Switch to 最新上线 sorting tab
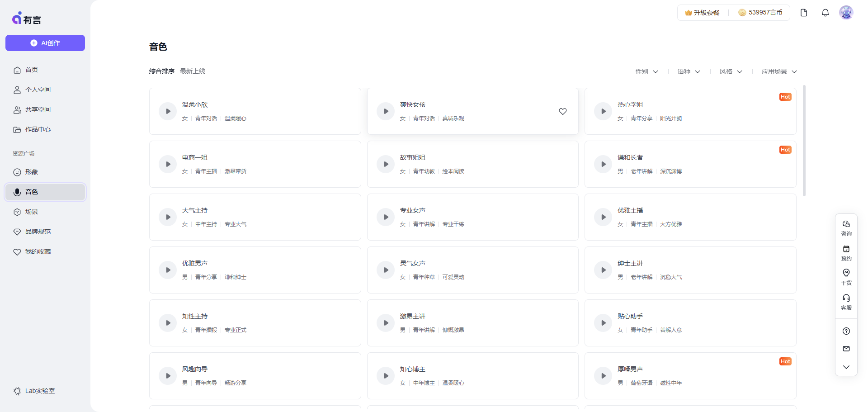This screenshot has height=412, width=868. coord(193,71)
